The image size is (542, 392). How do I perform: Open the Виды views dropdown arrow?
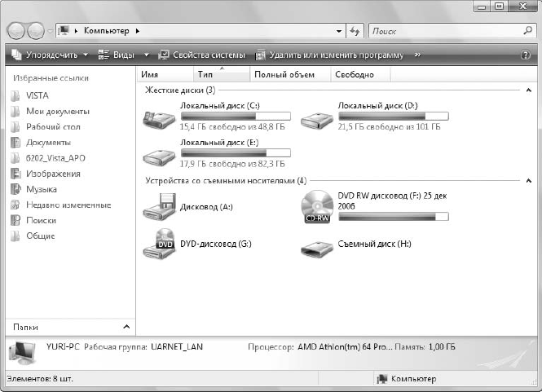pyautogui.click(x=147, y=55)
